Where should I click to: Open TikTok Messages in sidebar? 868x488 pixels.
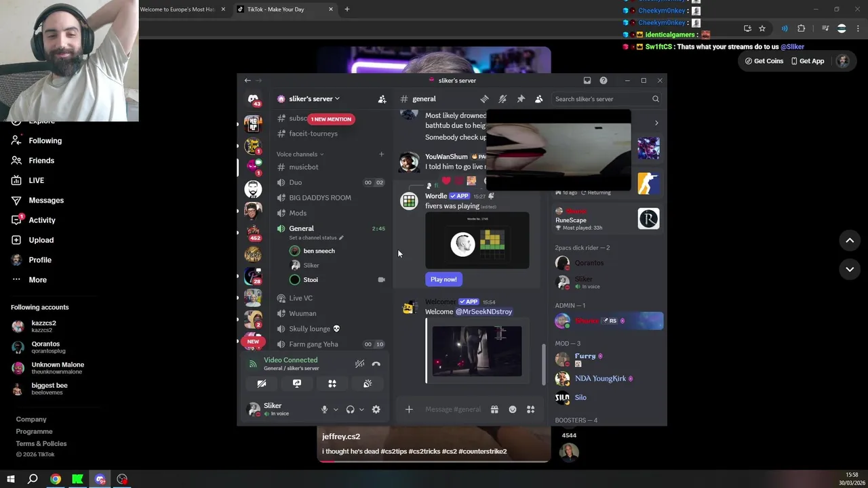[x=46, y=201]
